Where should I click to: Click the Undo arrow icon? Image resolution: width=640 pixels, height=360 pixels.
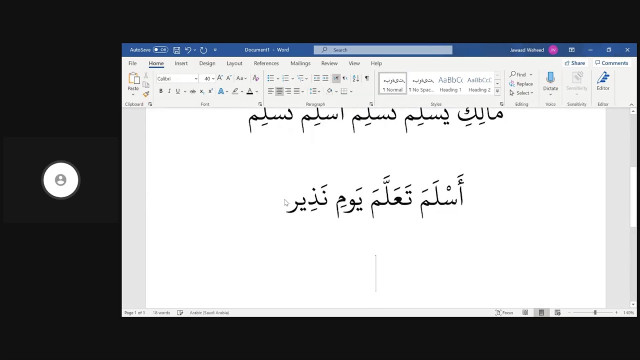pyautogui.click(x=188, y=50)
